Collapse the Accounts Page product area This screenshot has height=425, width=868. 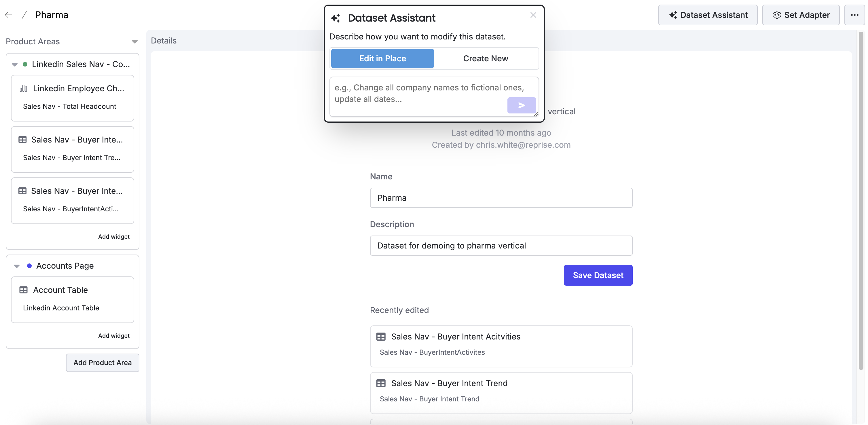[16, 266]
